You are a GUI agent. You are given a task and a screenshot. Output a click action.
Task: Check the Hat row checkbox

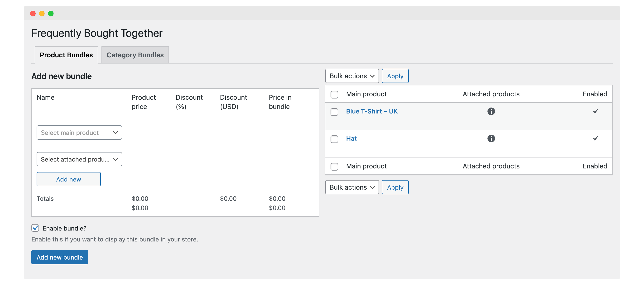click(334, 139)
